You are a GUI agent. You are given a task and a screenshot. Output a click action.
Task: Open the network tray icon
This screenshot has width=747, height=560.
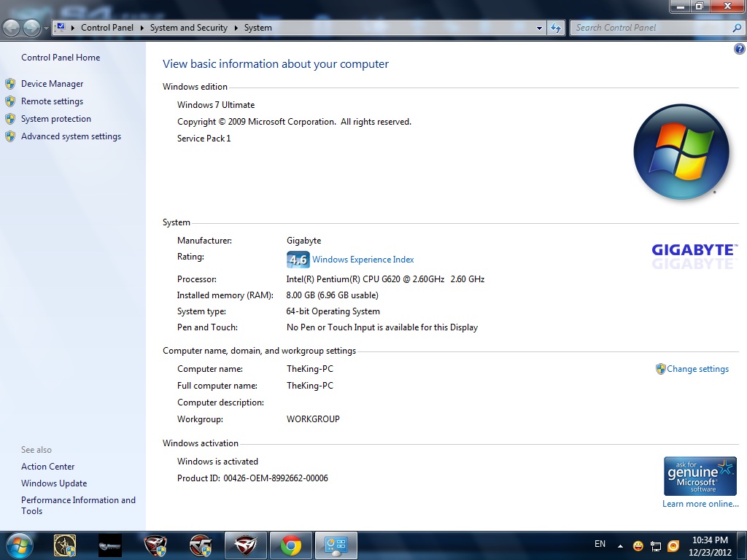656,545
